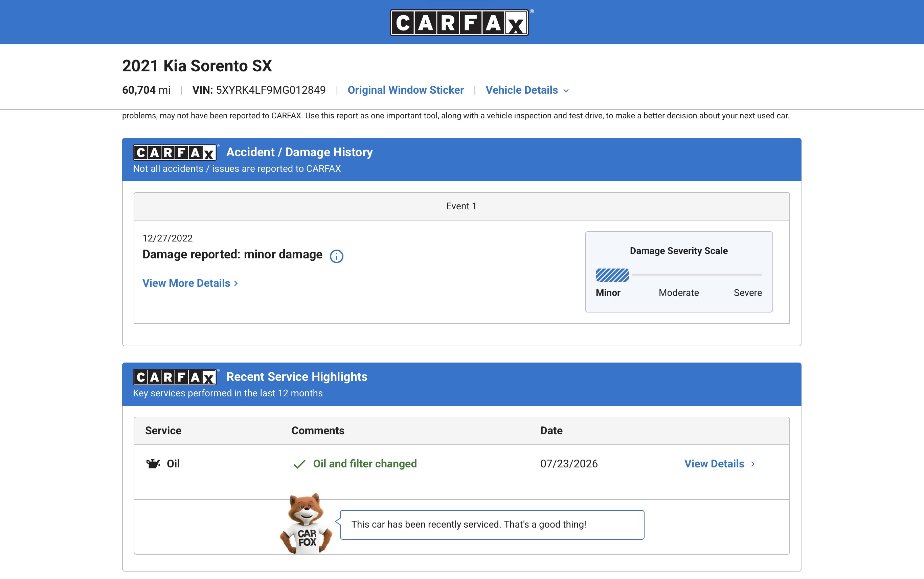This screenshot has height=579, width=924.
Task: Click the 12/27/2022 damage date
Action: (x=167, y=238)
